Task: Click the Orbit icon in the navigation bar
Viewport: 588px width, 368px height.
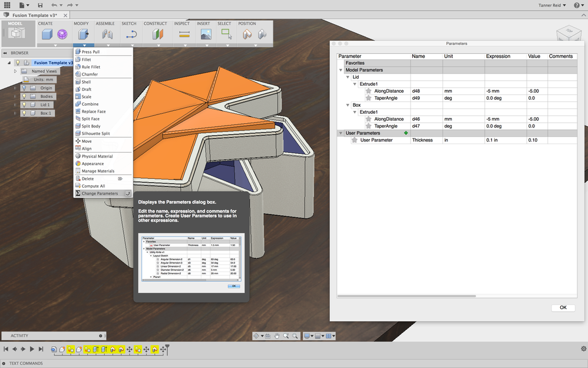Action: [257, 336]
